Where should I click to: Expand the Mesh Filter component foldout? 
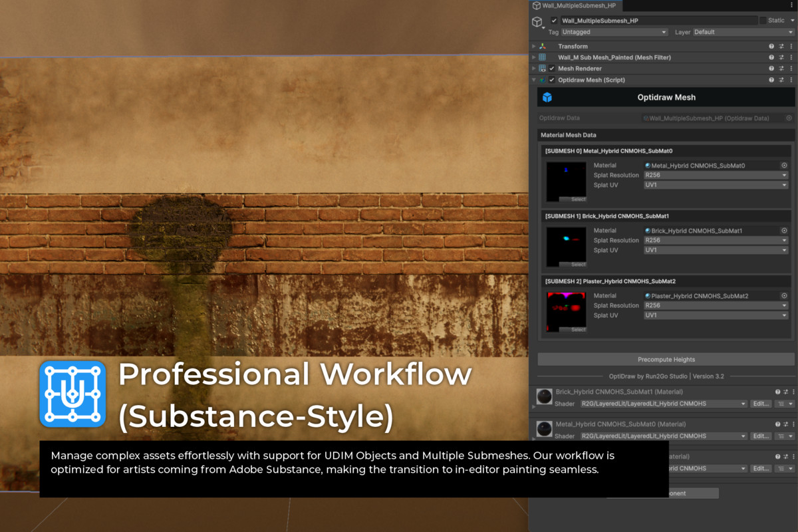533,58
